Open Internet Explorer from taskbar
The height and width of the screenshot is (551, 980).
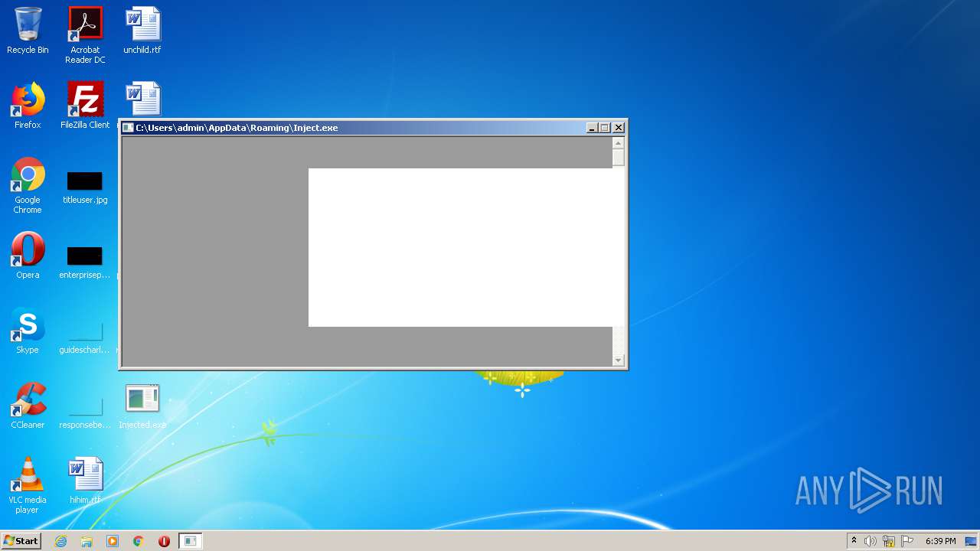pyautogui.click(x=61, y=541)
